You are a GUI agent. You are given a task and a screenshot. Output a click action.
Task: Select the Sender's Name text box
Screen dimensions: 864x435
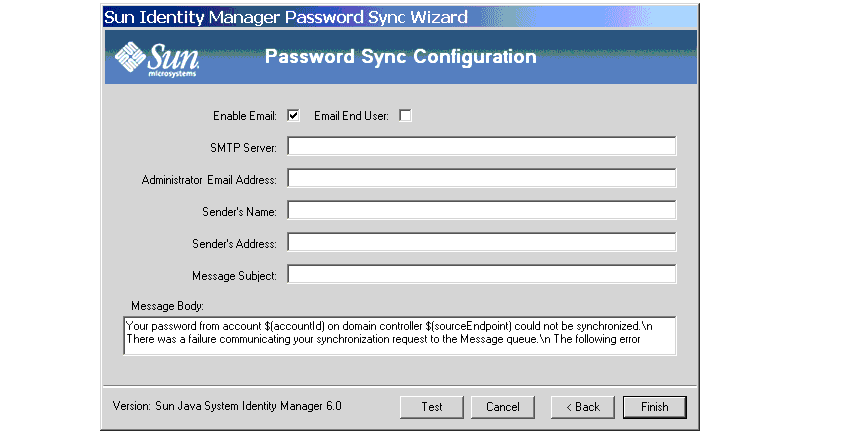[x=482, y=210]
